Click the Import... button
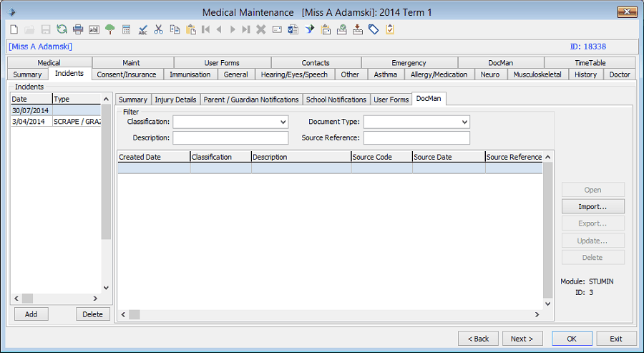The height and width of the screenshot is (353, 644). [592, 207]
